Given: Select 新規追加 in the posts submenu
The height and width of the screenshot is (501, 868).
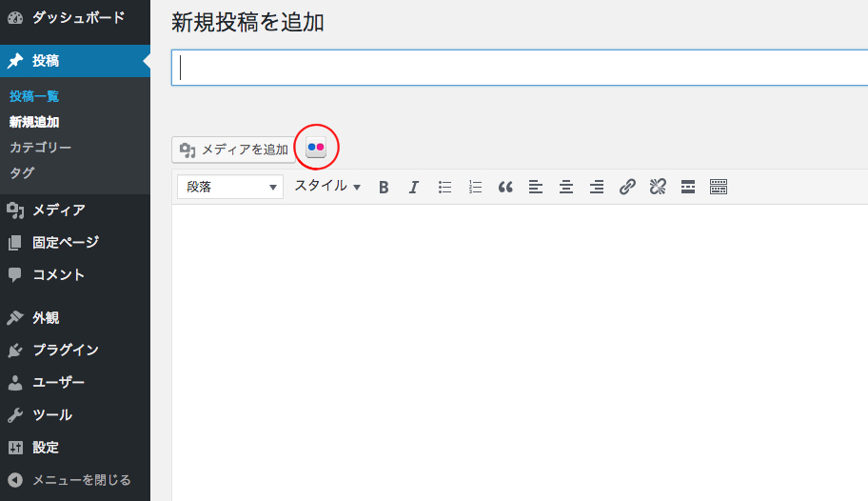Looking at the screenshot, I should [34, 122].
